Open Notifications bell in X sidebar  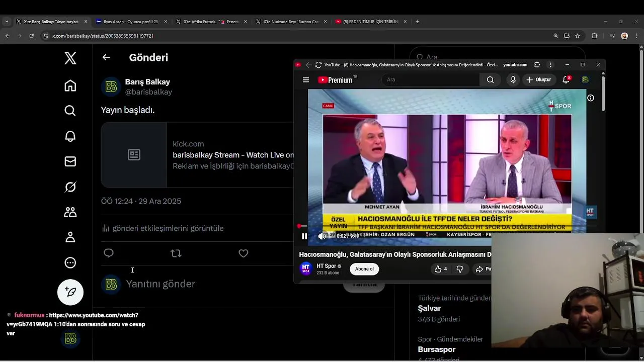(x=70, y=136)
